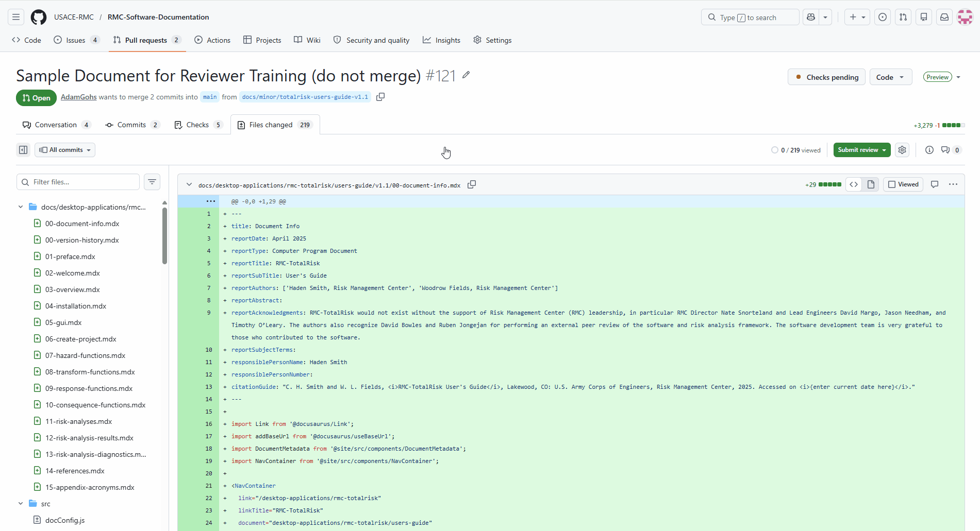Focus the Type to search box
Viewport: 980px width, 531px height.
(750, 17)
